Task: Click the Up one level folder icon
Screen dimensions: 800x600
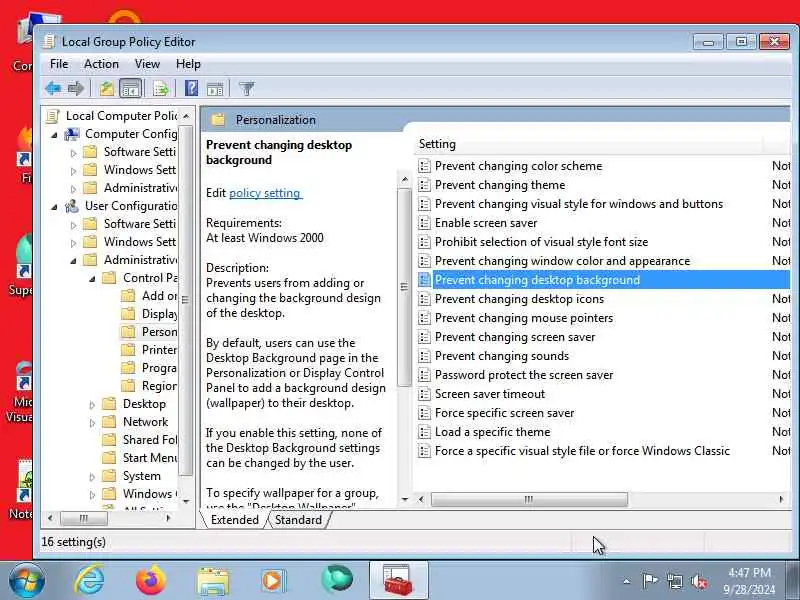Action: (x=107, y=88)
